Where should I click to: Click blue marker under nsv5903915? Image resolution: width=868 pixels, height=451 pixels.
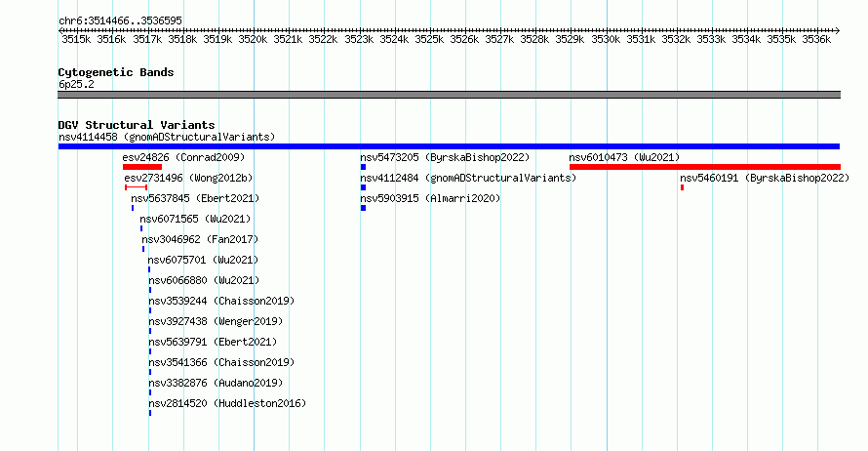(x=363, y=208)
